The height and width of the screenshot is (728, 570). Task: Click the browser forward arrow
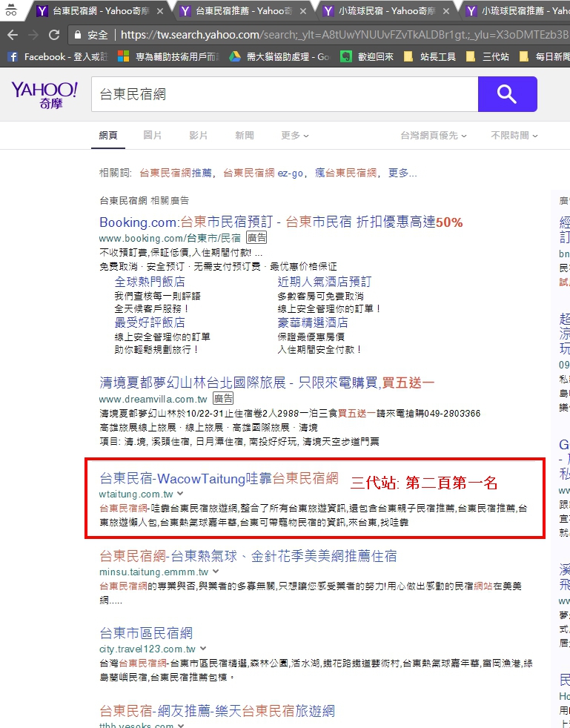pyautogui.click(x=33, y=34)
